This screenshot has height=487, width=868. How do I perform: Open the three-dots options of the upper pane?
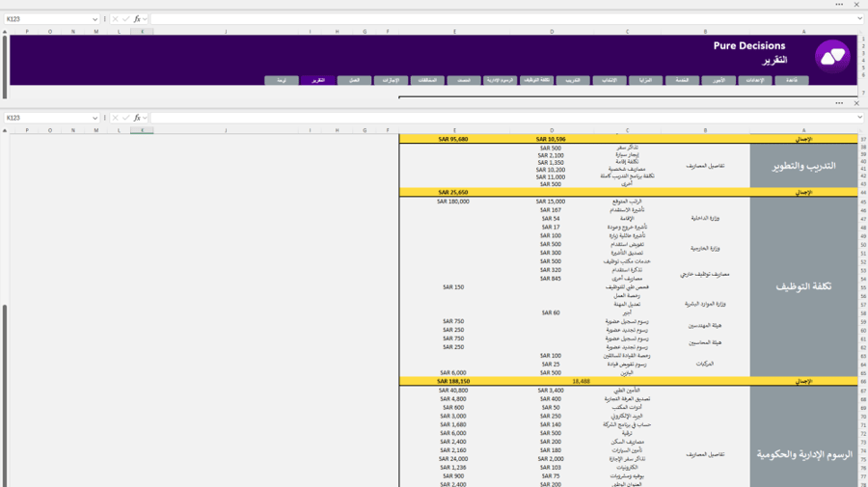coord(839,5)
